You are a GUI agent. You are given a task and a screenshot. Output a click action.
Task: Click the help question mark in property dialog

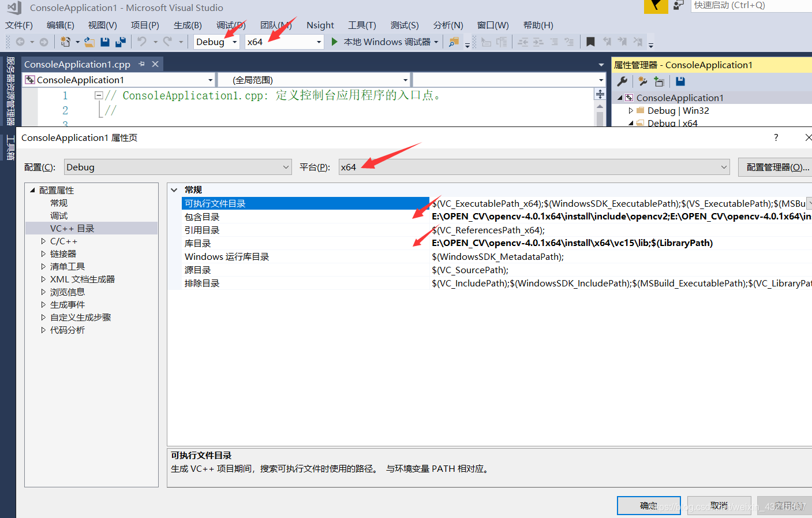point(776,137)
